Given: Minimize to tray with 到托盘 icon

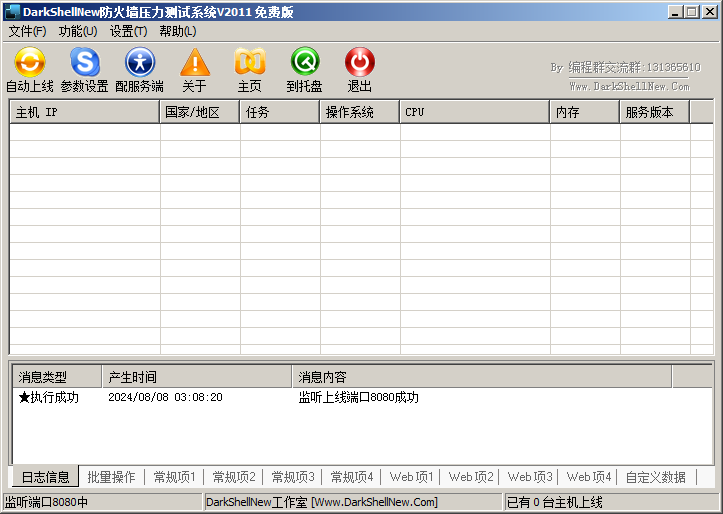Looking at the screenshot, I should [x=304, y=63].
